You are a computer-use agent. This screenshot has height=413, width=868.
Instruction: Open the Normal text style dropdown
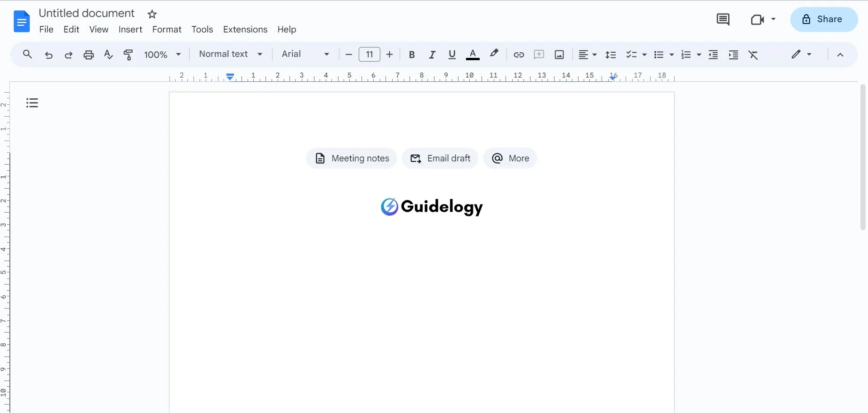230,54
